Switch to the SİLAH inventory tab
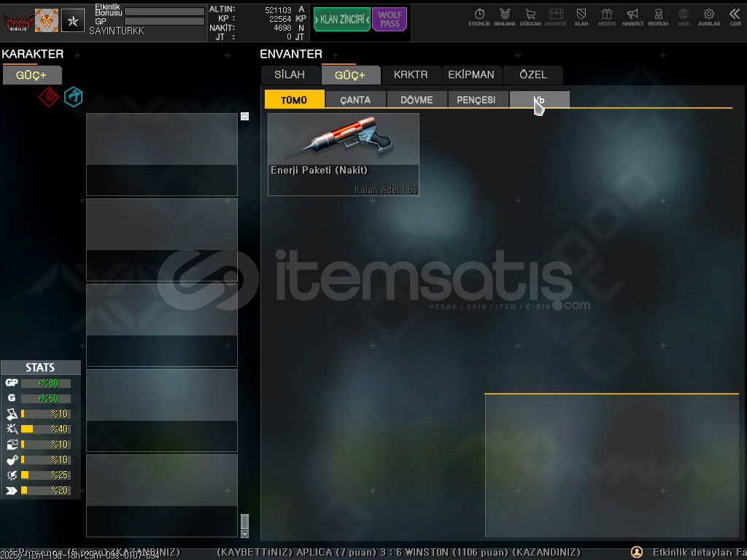 click(290, 75)
